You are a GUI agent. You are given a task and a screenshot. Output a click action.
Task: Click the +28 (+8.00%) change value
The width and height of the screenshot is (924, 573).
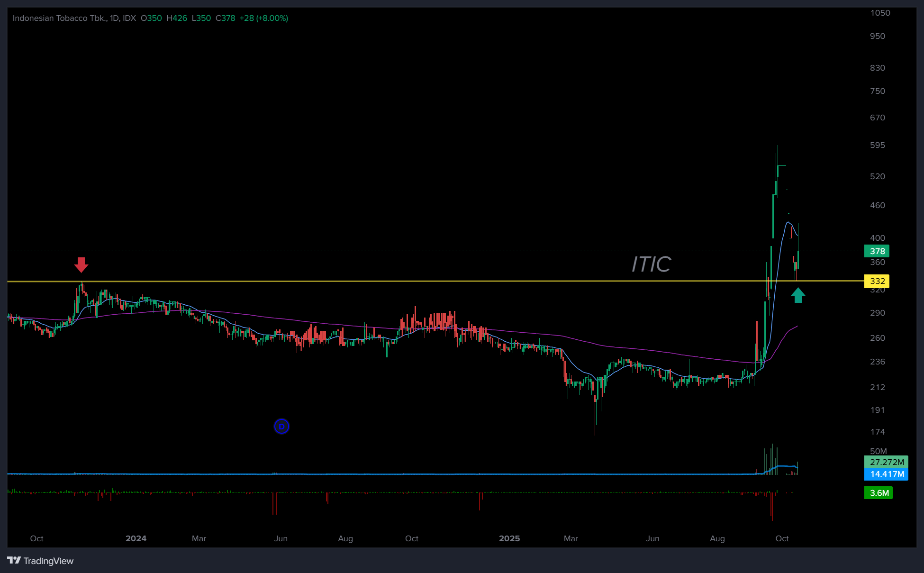263,18
